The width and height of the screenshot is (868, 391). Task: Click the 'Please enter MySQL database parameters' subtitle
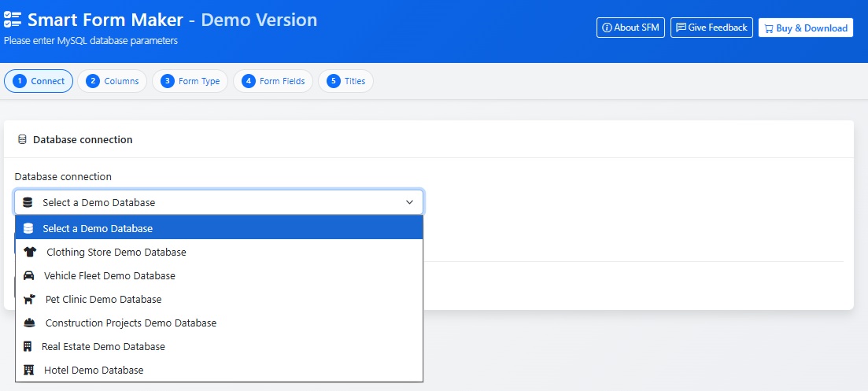[x=90, y=41]
